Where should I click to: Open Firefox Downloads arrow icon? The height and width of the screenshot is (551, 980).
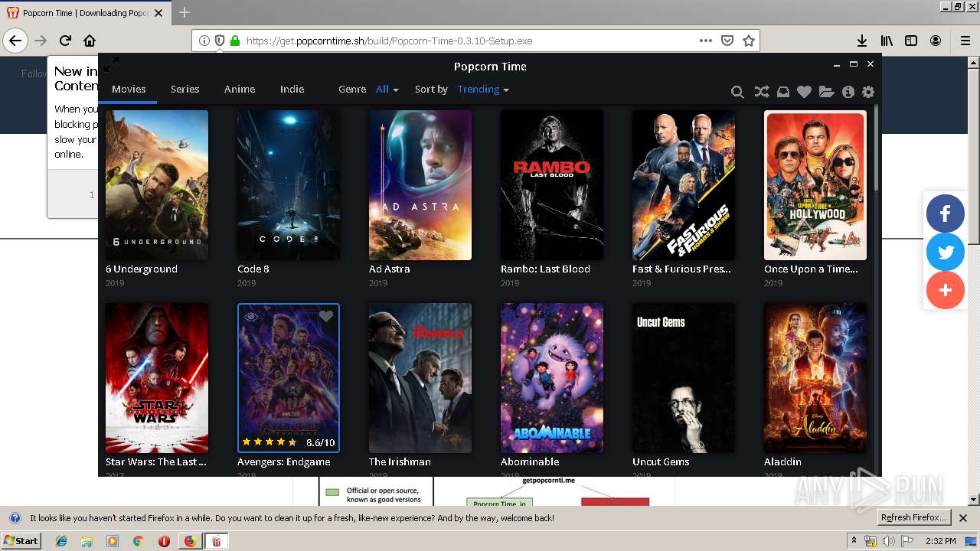[862, 41]
